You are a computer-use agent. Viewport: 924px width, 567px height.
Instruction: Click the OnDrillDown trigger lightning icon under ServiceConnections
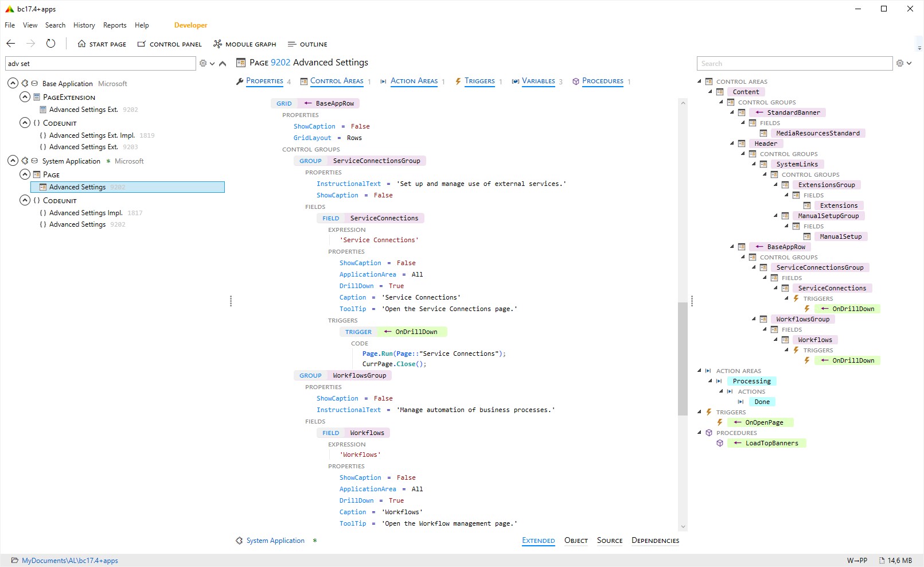point(807,309)
